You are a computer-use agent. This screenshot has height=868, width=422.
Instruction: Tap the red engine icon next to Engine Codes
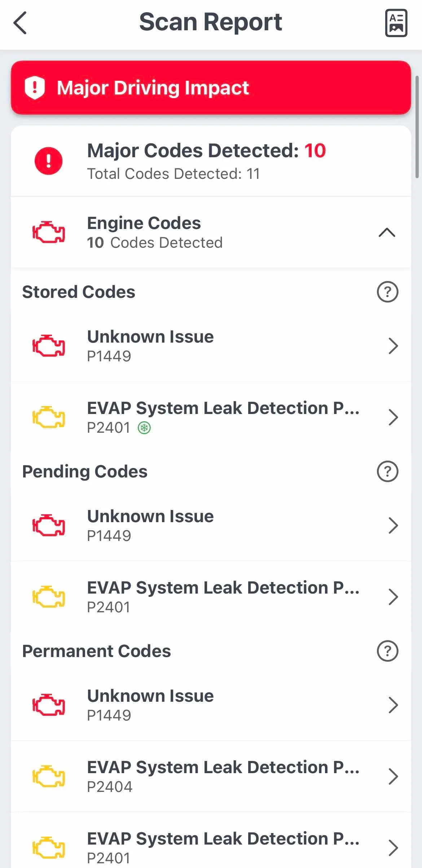pos(49,232)
